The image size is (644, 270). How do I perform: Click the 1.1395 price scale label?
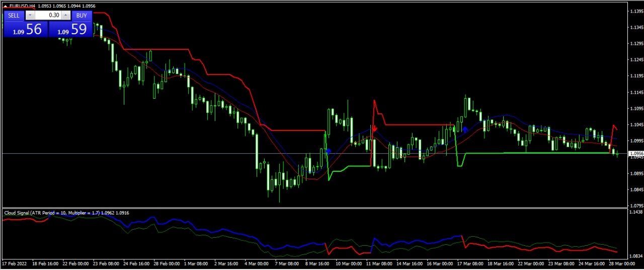(x=636, y=11)
